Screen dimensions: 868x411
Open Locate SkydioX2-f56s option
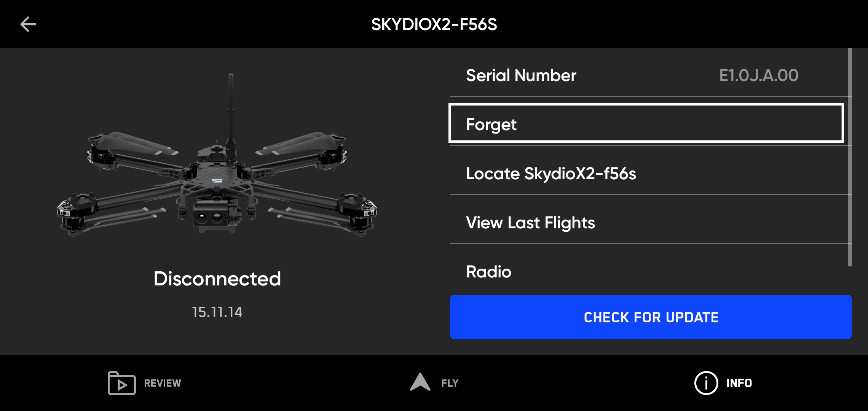point(551,174)
